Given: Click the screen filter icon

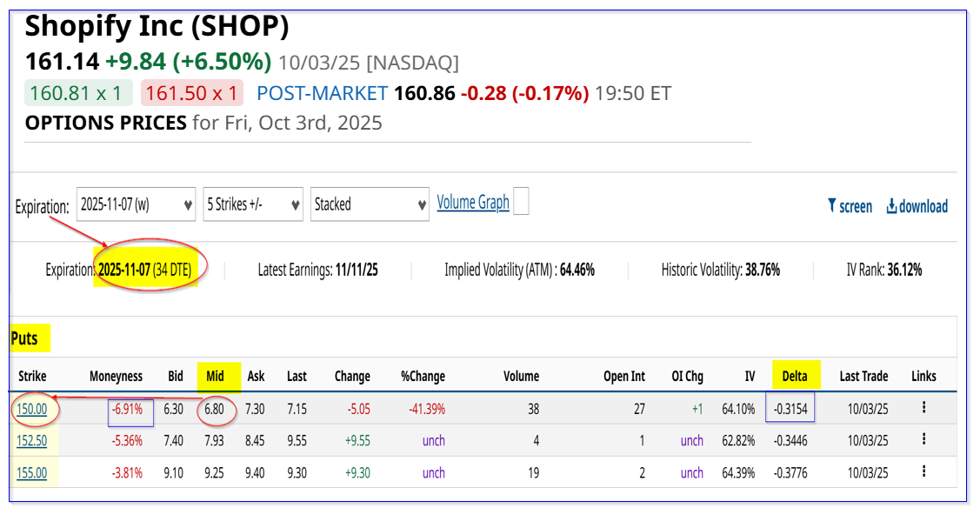Looking at the screenshot, I should pos(832,206).
